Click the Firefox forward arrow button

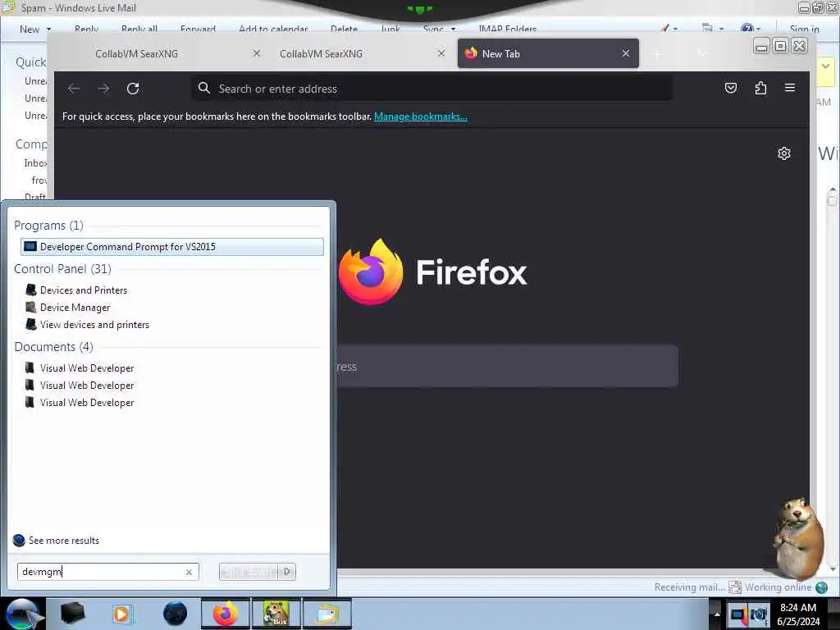pos(103,89)
